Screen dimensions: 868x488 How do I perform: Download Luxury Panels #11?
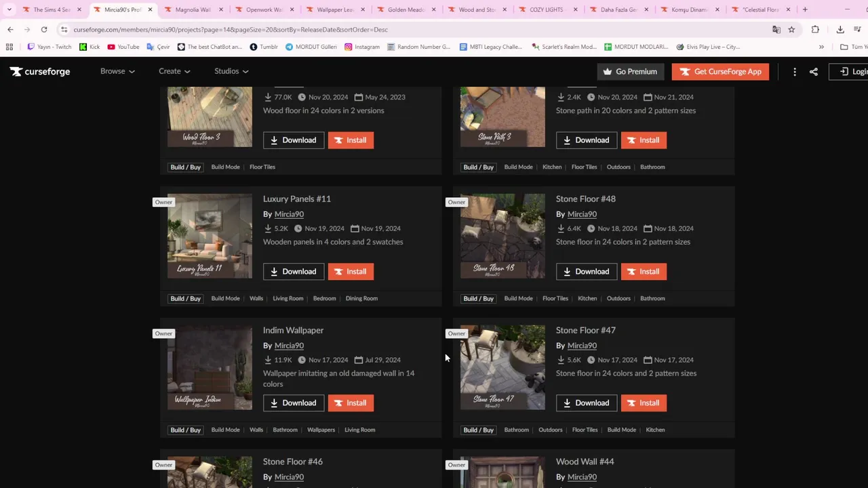click(x=294, y=272)
